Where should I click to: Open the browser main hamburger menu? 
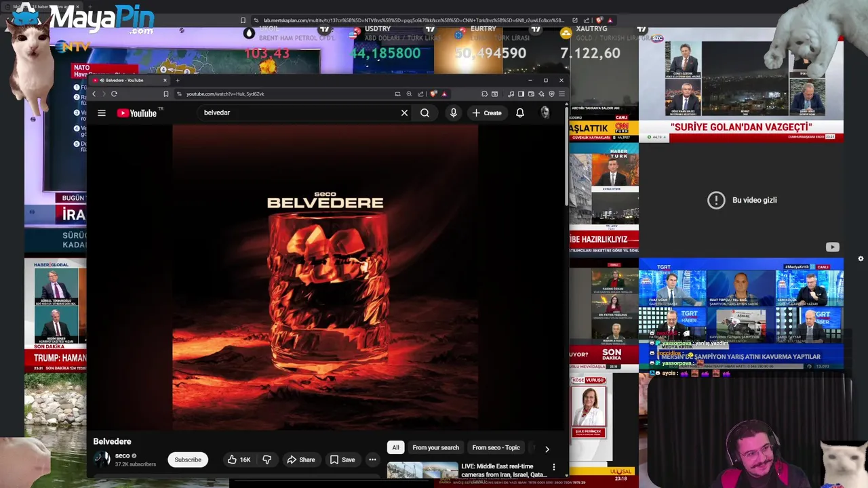coord(561,94)
